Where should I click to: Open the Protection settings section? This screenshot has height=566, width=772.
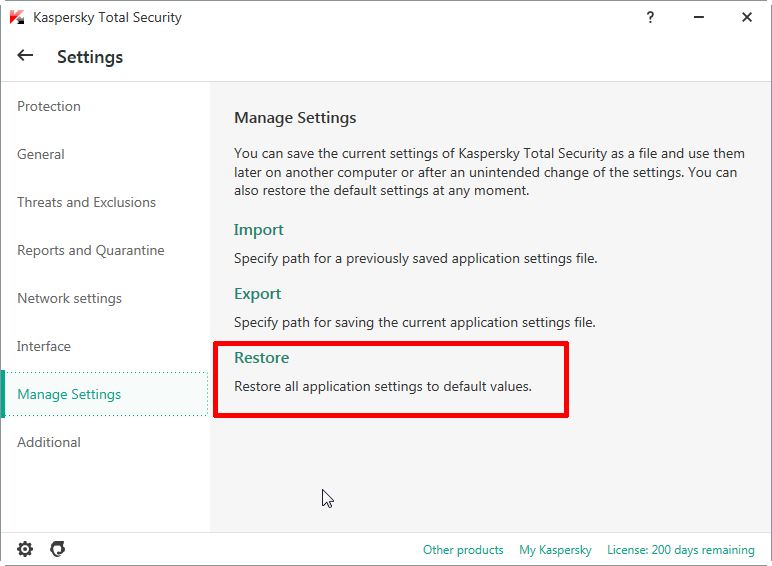[49, 106]
